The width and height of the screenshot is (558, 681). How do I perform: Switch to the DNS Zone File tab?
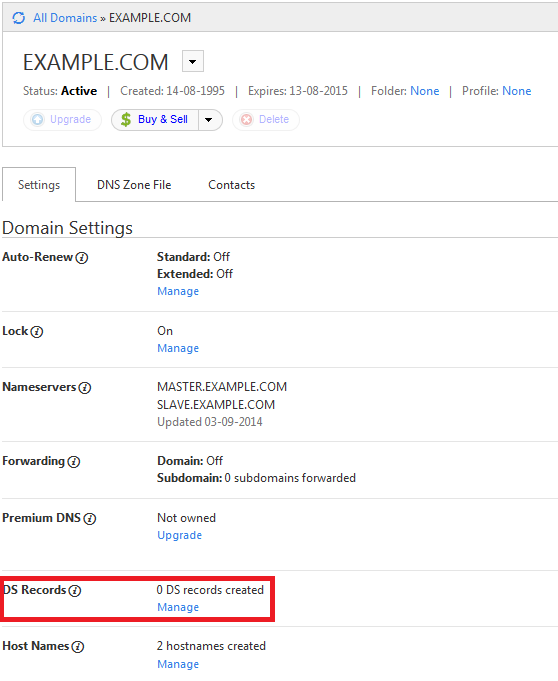[134, 185]
